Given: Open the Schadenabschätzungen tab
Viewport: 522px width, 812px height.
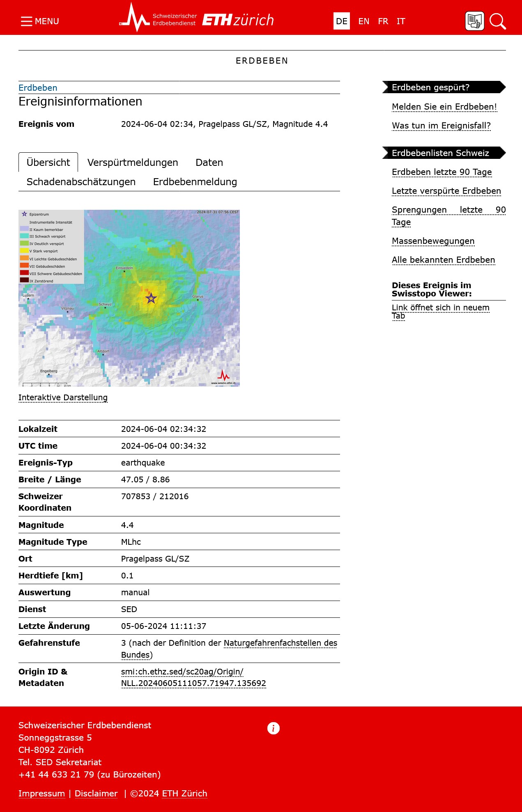Looking at the screenshot, I should pyautogui.click(x=81, y=182).
